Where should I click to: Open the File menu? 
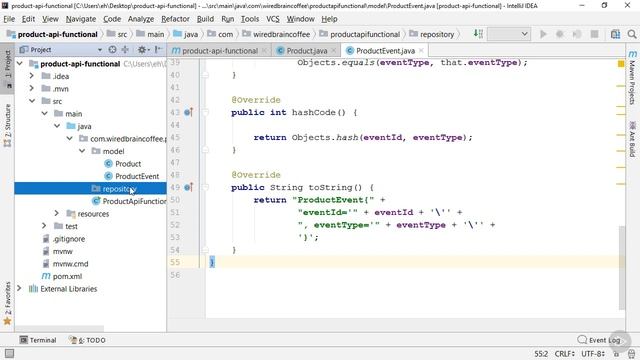[x=9, y=19]
